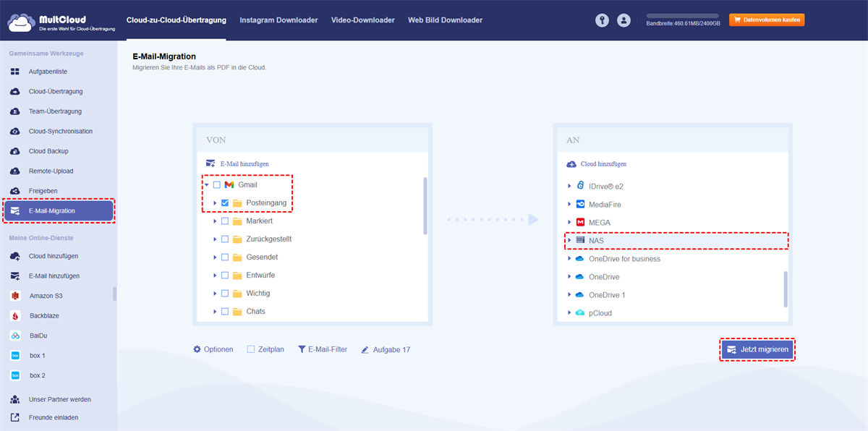This screenshot has width=868, height=431.
Task: Check the Entwürfe folder checkbox
Action: pyautogui.click(x=225, y=276)
